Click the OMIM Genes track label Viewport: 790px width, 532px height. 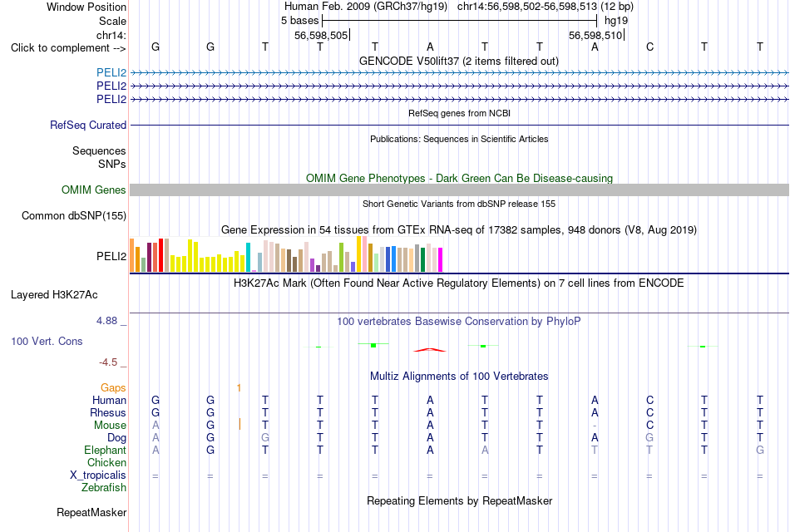(94, 190)
